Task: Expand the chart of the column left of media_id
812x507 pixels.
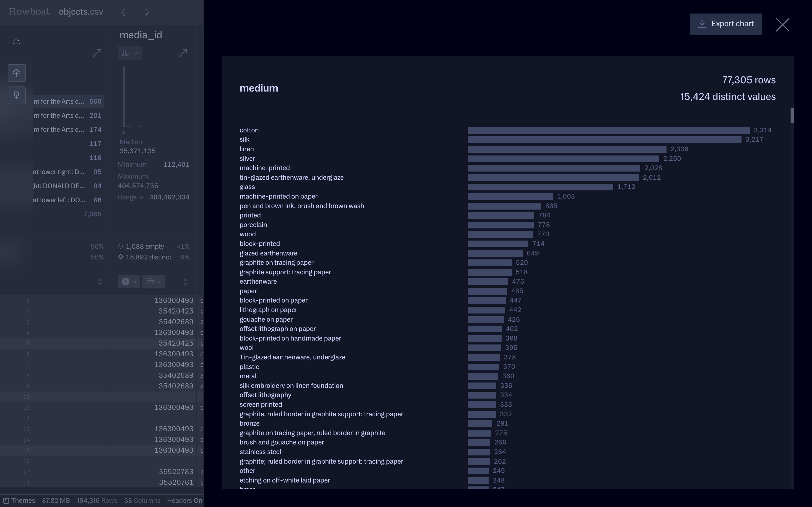Action: pyautogui.click(x=97, y=53)
